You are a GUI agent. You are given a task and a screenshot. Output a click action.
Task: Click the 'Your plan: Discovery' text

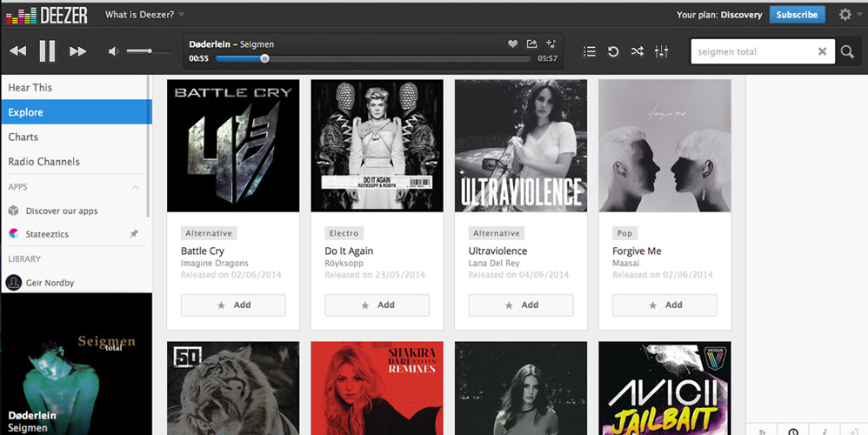tap(719, 15)
